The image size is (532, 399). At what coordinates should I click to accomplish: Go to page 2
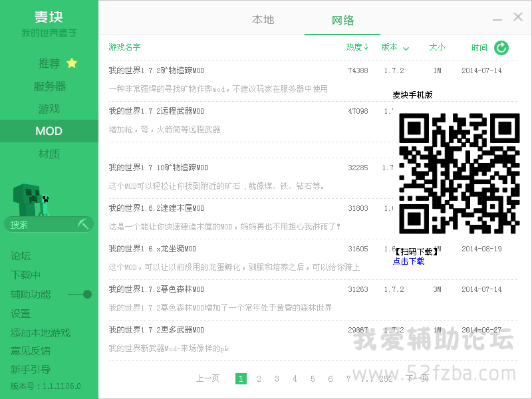259,378
